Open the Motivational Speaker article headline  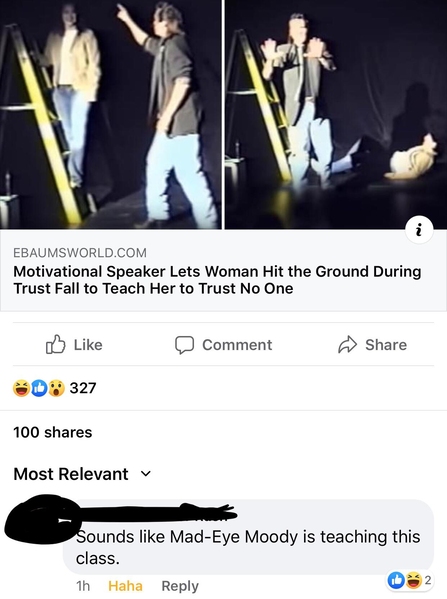point(217,280)
